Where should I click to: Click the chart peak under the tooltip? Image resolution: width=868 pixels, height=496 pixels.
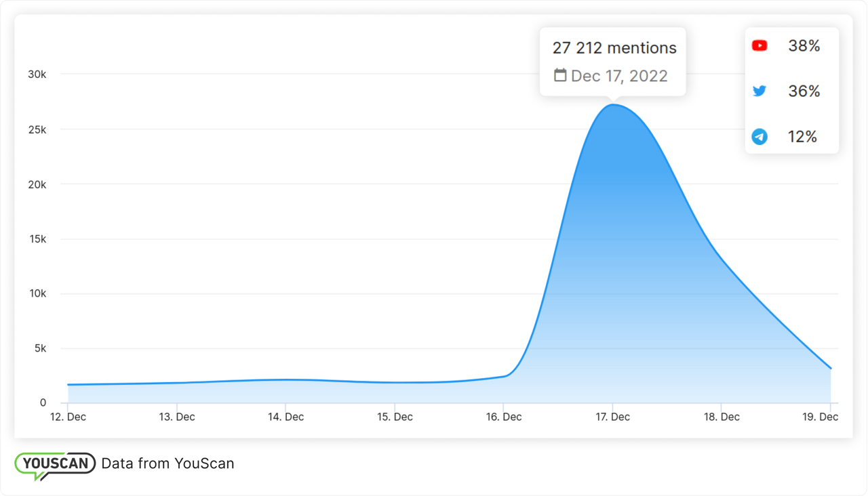(x=613, y=105)
